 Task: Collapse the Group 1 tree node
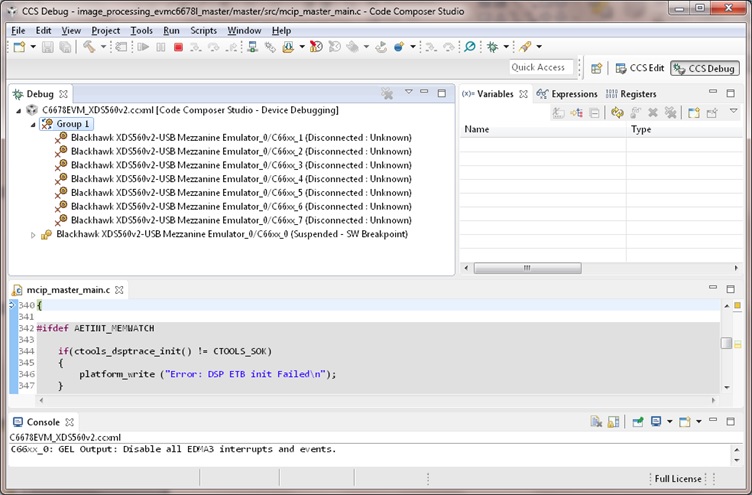[33, 124]
